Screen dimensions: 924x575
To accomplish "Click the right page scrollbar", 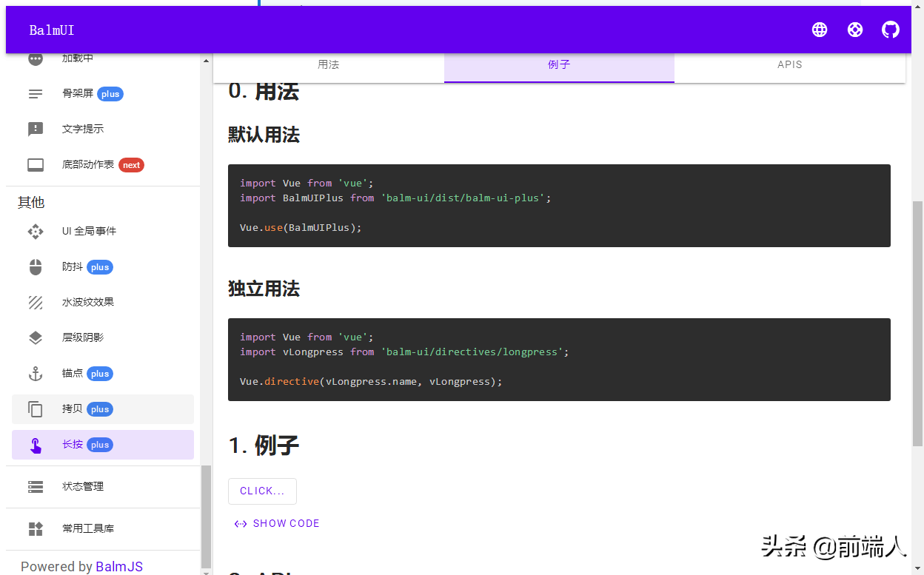I will coord(917,296).
